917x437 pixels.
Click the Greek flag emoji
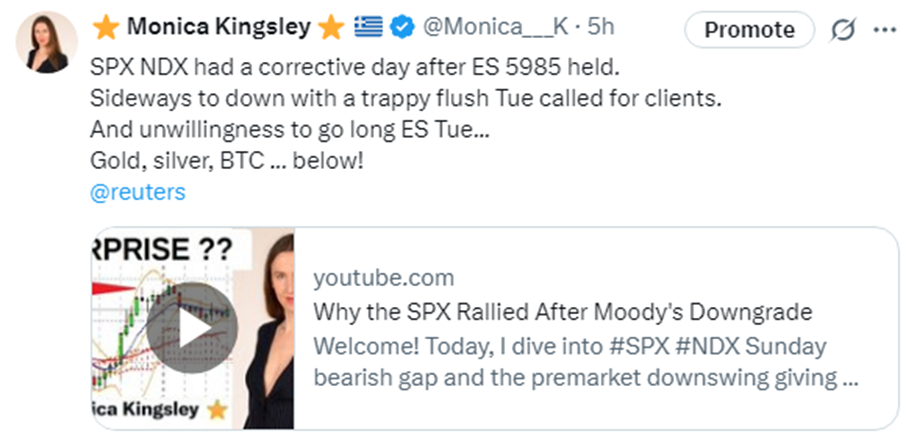[x=368, y=29]
